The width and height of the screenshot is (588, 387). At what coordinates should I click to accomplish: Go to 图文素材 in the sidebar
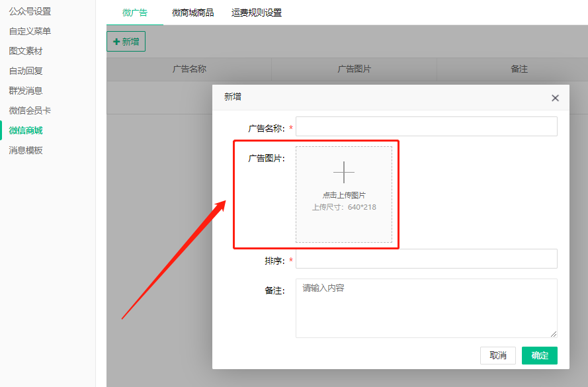26,51
